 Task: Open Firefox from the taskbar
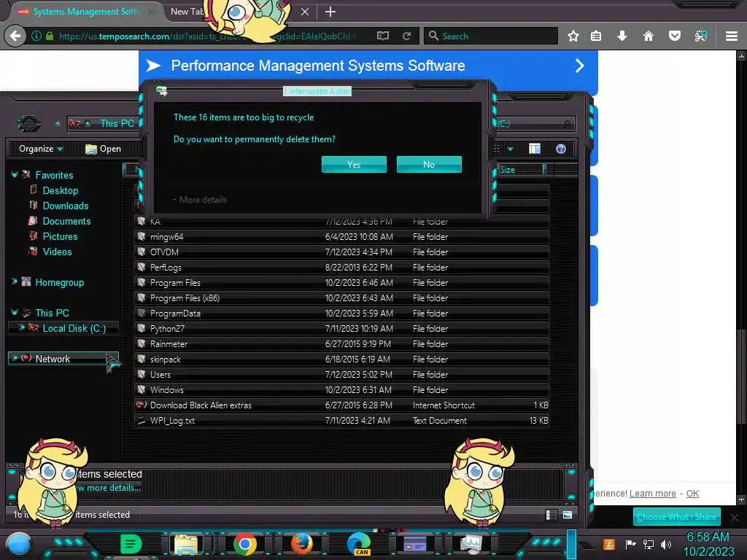click(301, 544)
